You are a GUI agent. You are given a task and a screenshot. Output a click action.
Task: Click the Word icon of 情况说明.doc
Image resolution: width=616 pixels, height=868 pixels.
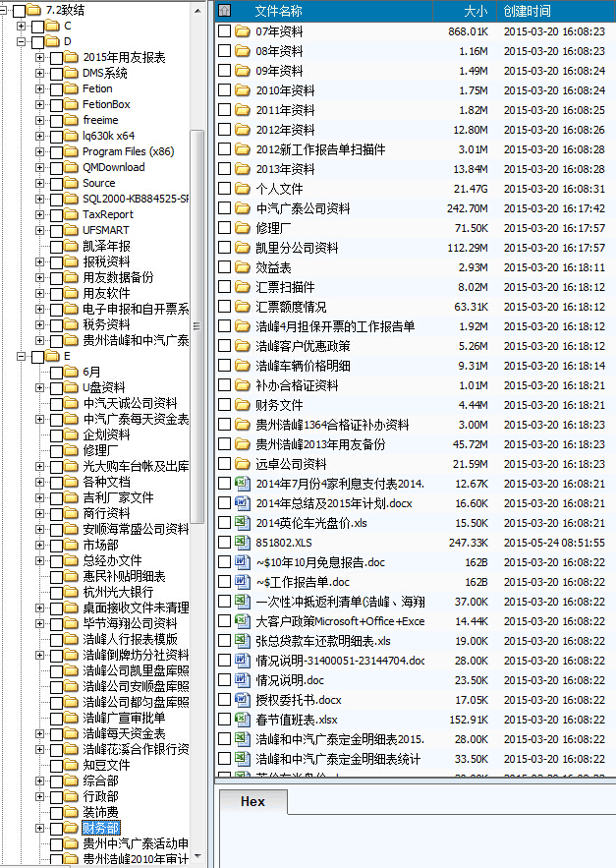[x=243, y=679]
